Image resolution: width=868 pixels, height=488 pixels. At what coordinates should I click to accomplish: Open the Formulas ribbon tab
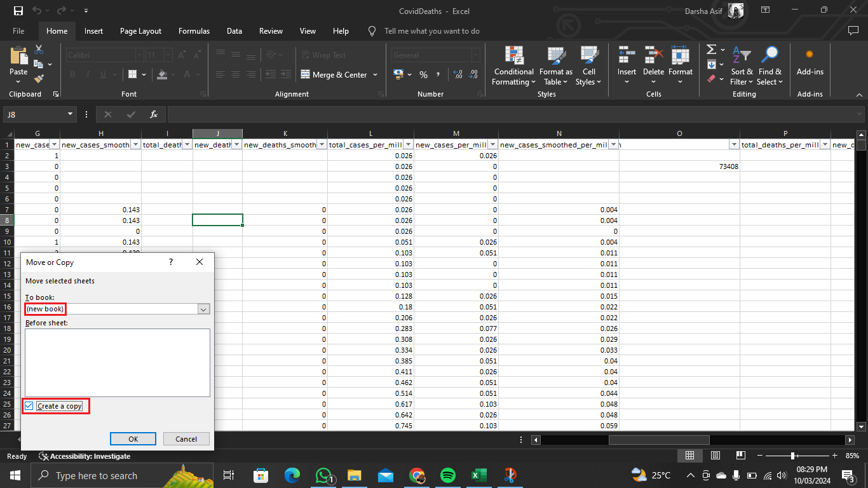click(194, 31)
